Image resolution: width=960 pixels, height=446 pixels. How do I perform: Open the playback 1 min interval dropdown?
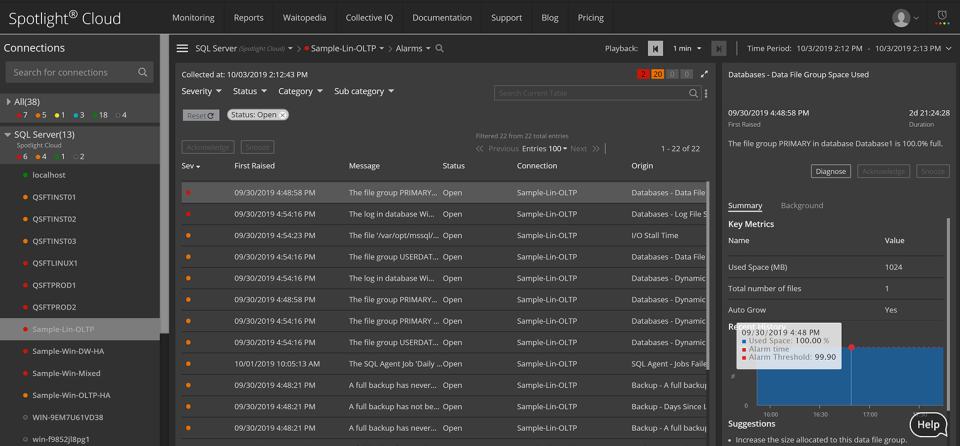(x=686, y=48)
